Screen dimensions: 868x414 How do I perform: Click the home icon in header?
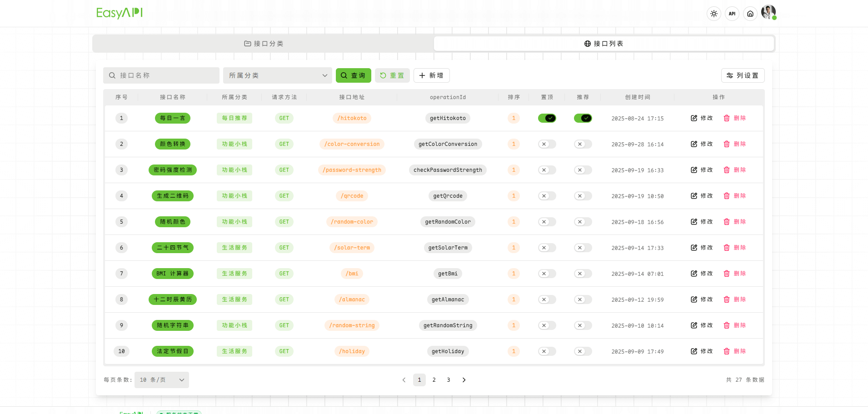point(750,14)
